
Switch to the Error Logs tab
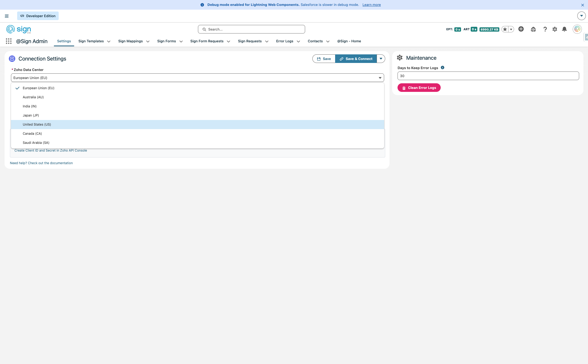click(284, 41)
